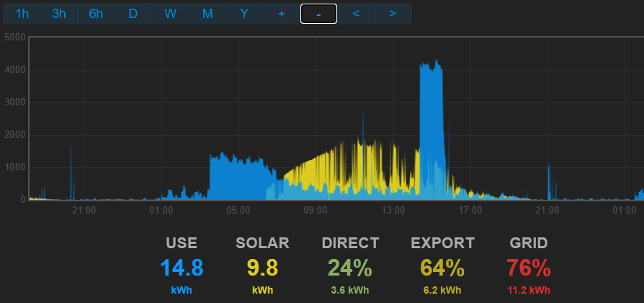Click the 13:00 x-axis label
The width and height of the screenshot is (644, 303).
point(393,210)
